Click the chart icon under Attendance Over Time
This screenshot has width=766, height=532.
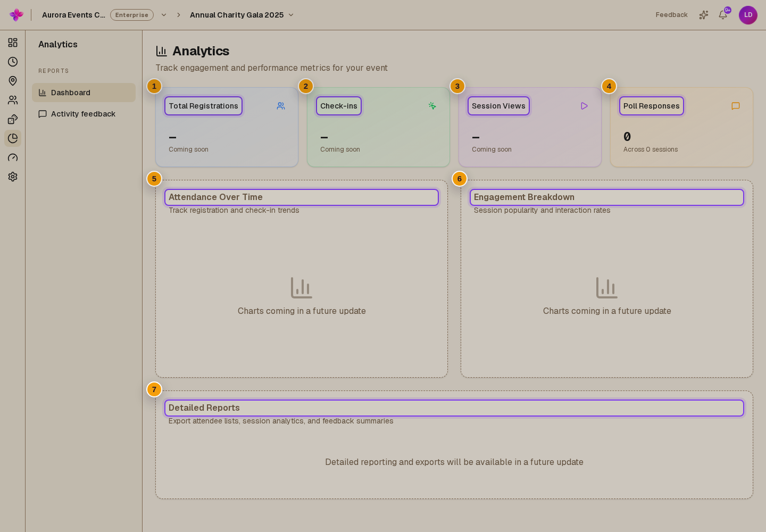(x=302, y=288)
